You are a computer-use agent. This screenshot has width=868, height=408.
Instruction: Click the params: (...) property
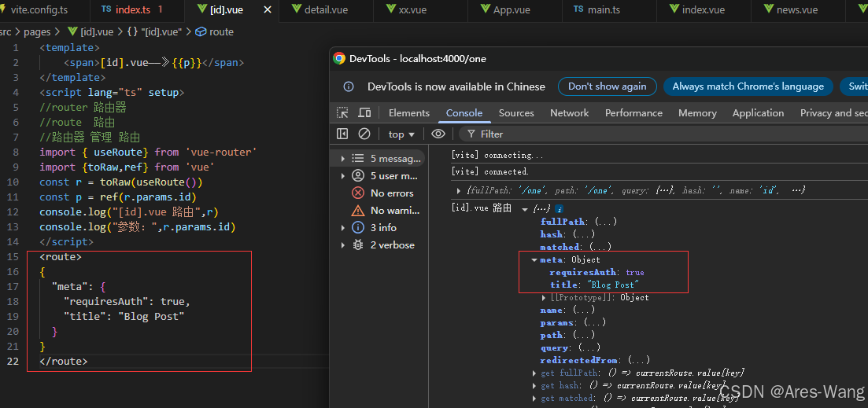coord(573,322)
